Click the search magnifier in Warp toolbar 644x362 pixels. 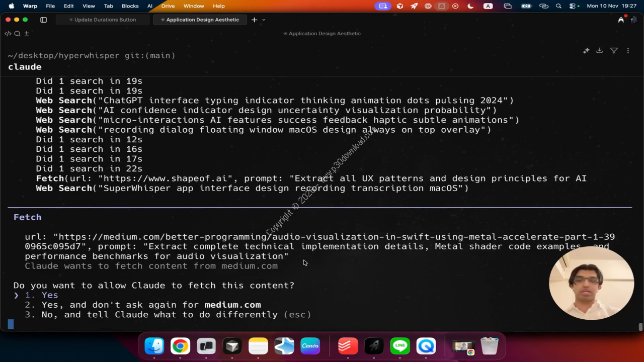[17, 34]
